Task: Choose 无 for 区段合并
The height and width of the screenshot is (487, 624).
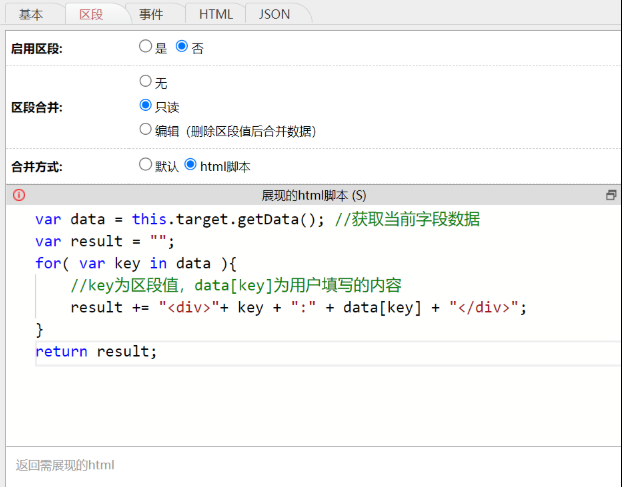Action: click(146, 82)
